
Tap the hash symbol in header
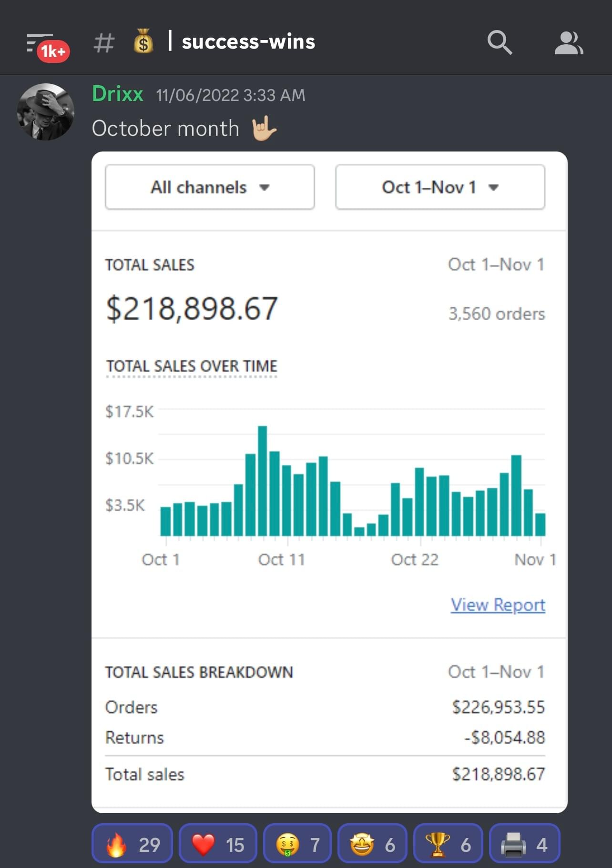tap(104, 43)
